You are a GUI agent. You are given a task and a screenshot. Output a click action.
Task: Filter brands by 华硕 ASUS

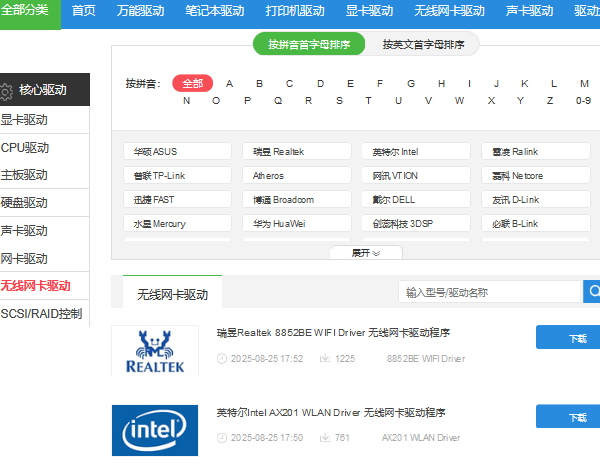tap(182, 152)
